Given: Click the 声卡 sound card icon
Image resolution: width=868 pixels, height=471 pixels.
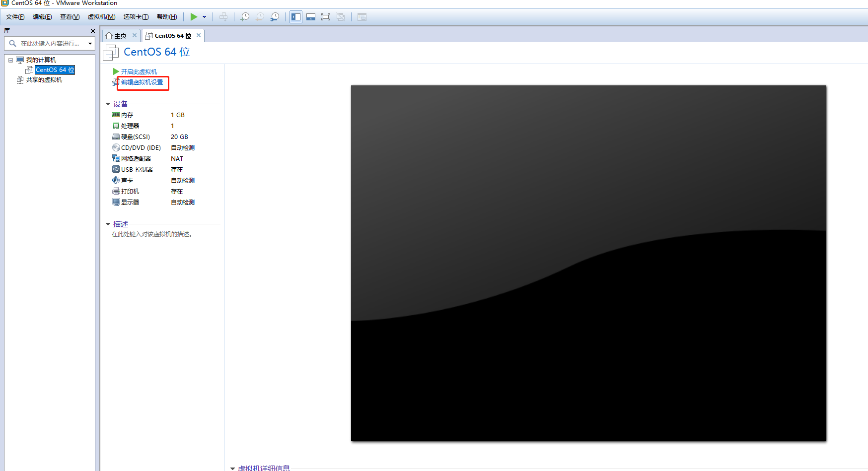Looking at the screenshot, I should point(116,180).
